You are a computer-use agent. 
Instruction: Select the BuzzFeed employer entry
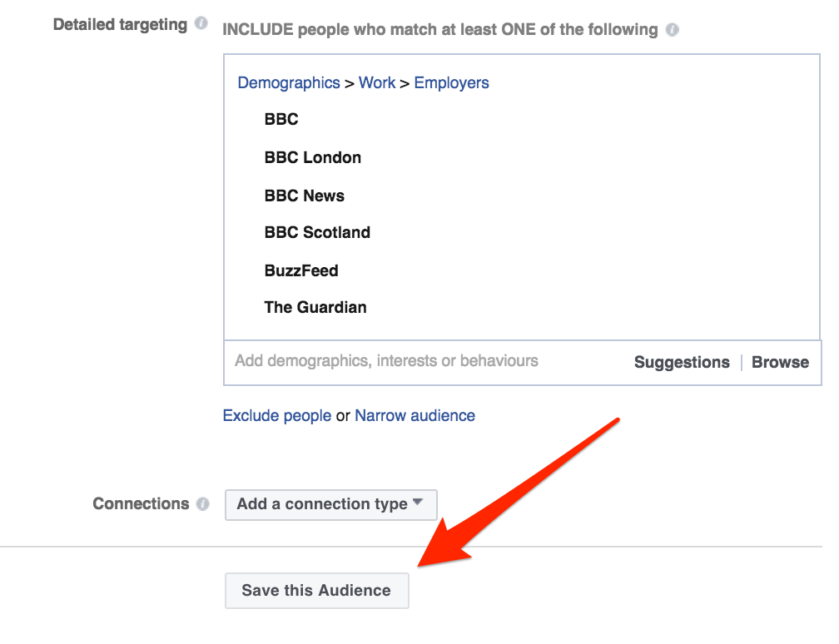[301, 270]
